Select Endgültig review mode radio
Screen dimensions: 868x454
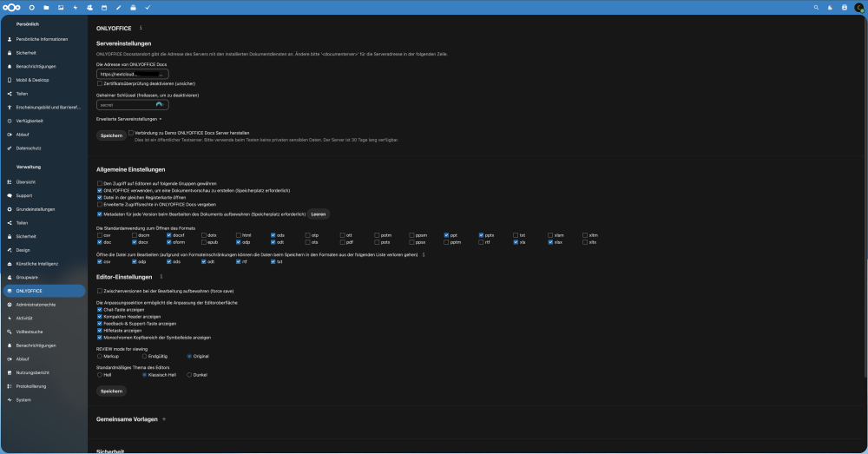[144, 356]
